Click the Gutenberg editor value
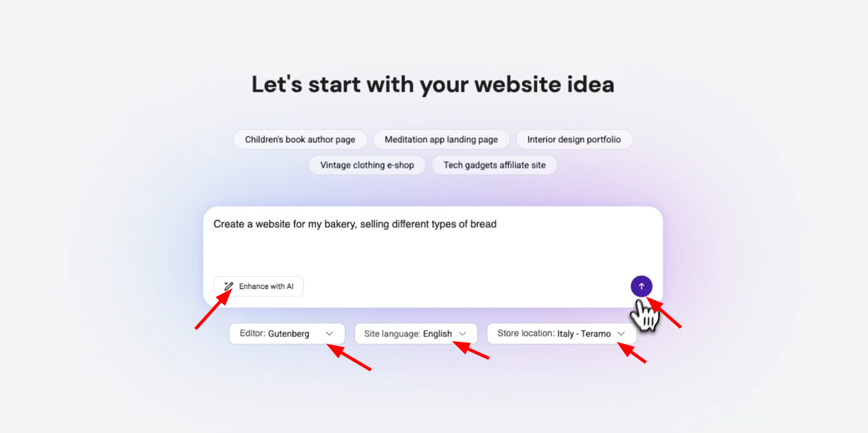The width and height of the screenshot is (868, 433). tap(288, 334)
